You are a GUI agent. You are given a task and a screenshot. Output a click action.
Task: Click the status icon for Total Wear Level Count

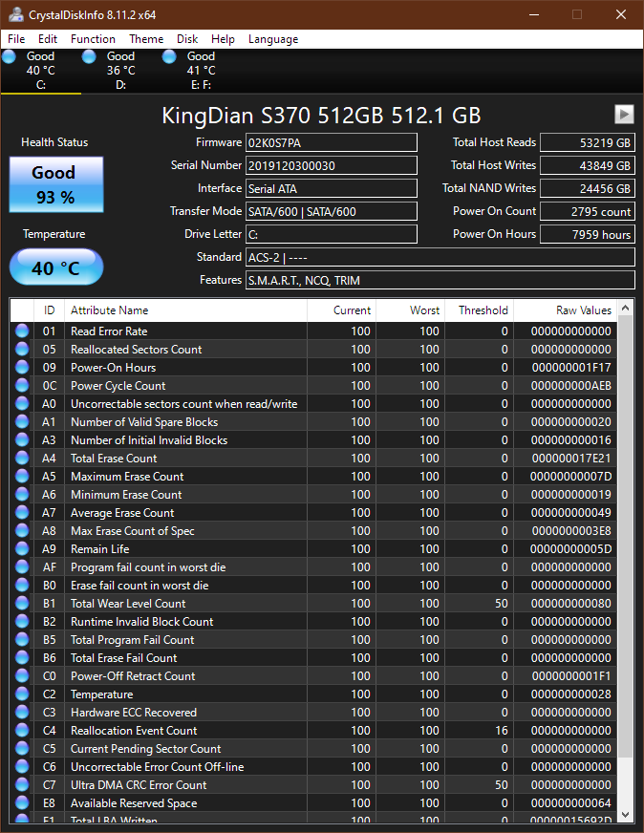coord(22,603)
